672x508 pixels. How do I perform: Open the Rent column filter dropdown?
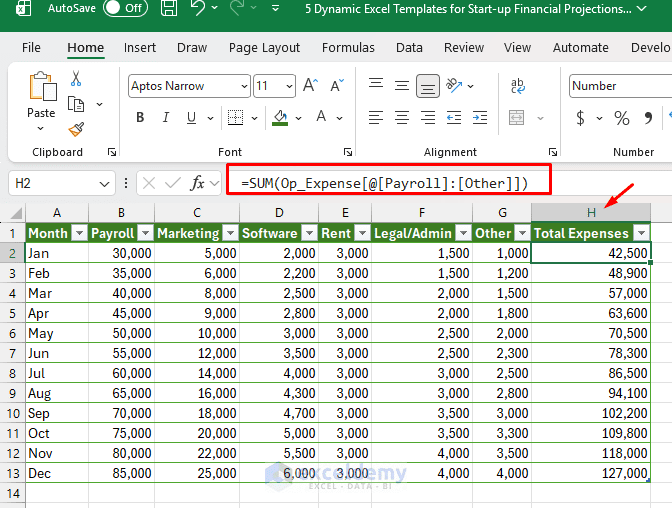363,233
